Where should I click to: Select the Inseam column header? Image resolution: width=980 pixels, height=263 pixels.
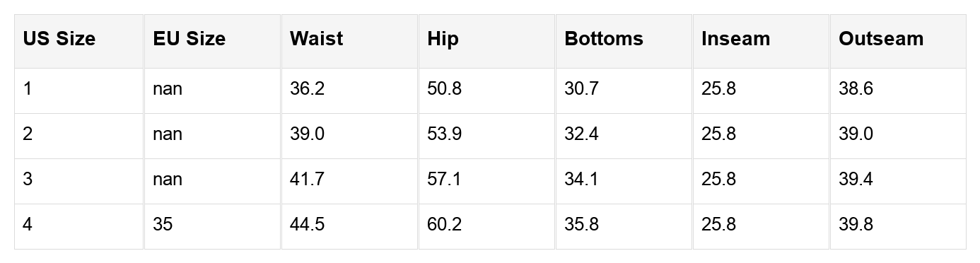point(761,41)
